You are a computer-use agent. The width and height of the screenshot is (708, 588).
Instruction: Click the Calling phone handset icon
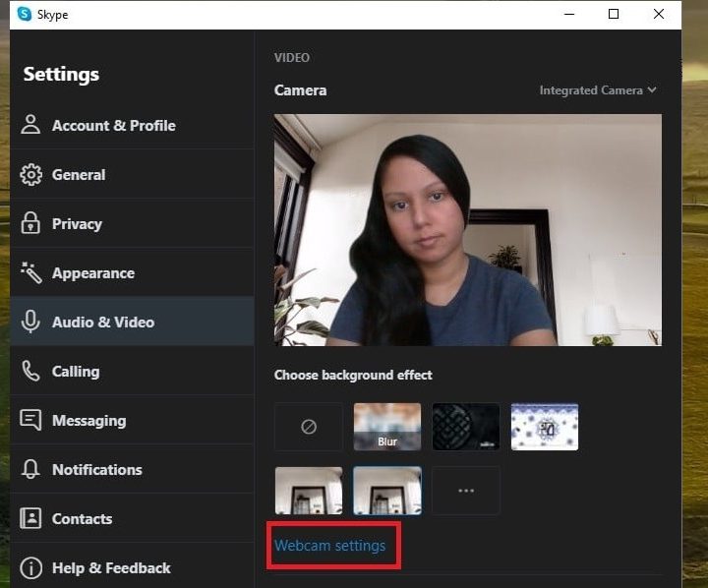pos(30,371)
